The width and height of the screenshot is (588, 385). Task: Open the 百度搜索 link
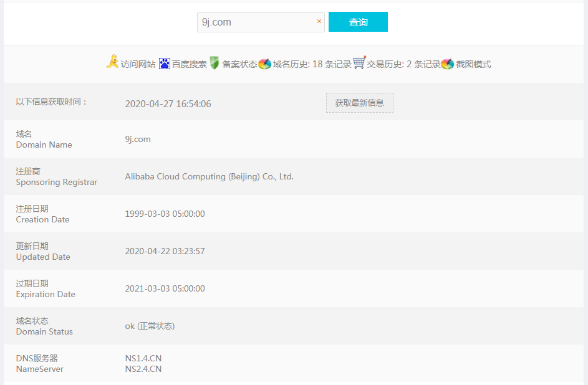coord(190,64)
